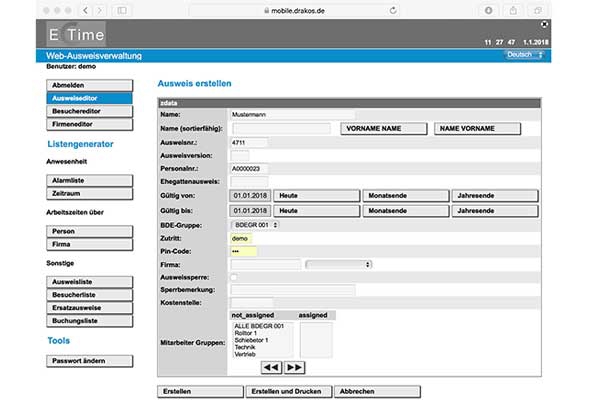Screen dimensions: 600x400
Task: Select Rolltor 1 in not_assigned list
Action: [x=246, y=332]
